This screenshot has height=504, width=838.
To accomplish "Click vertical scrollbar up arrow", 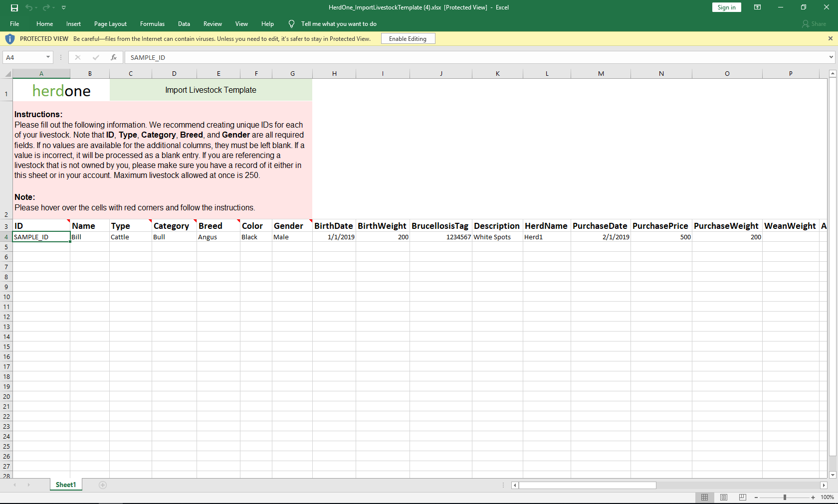I will coord(833,74).
